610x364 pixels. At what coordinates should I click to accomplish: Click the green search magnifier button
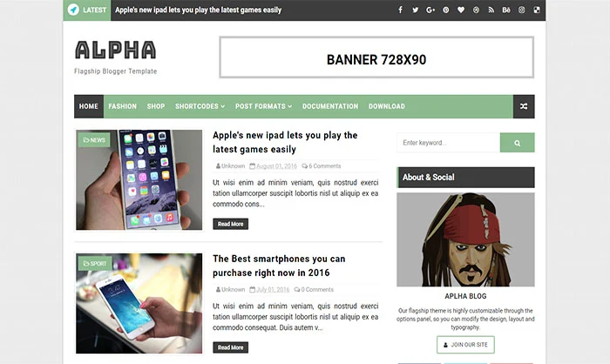(x=517, y=143)
